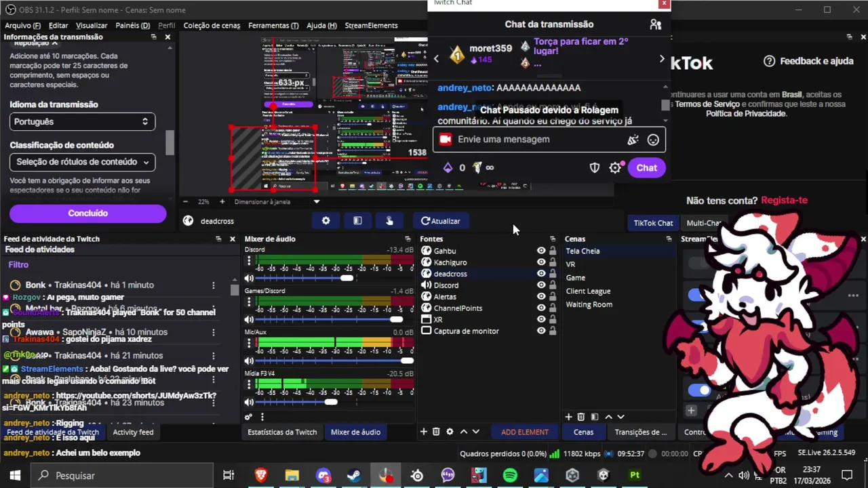Switch to Transições de cena tab

640,432
